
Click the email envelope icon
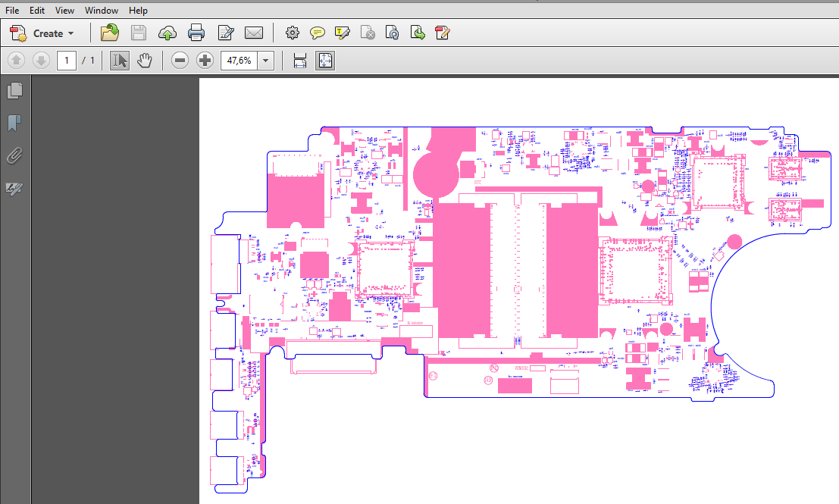pyautogui.click(x=253, y=33)
